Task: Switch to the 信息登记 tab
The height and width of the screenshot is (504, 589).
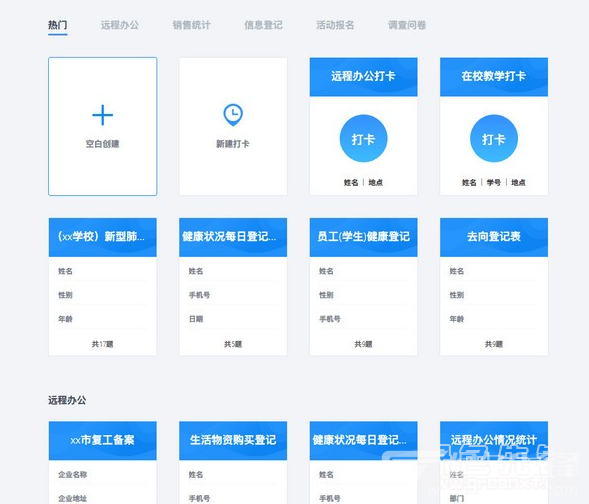Action: tap(263, 25)
